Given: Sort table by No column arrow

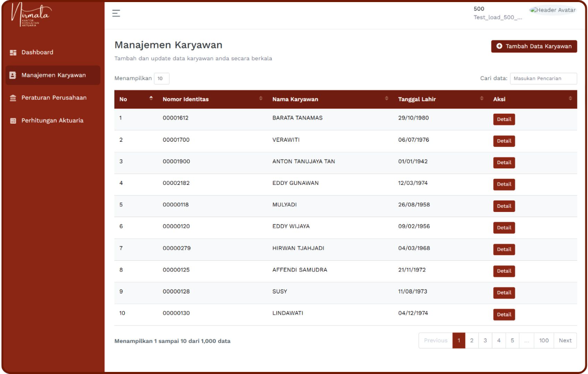Looking at the screenshot, I should (151, 99).
